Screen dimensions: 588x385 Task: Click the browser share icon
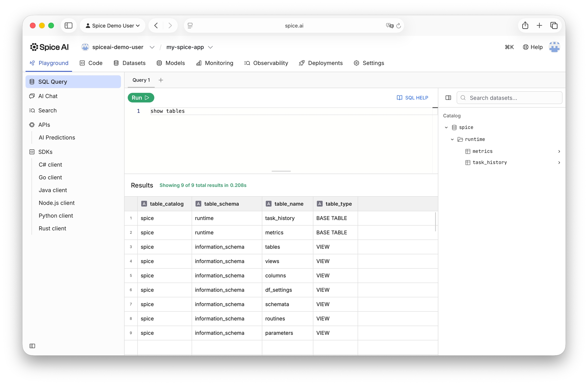pos(525,25)
